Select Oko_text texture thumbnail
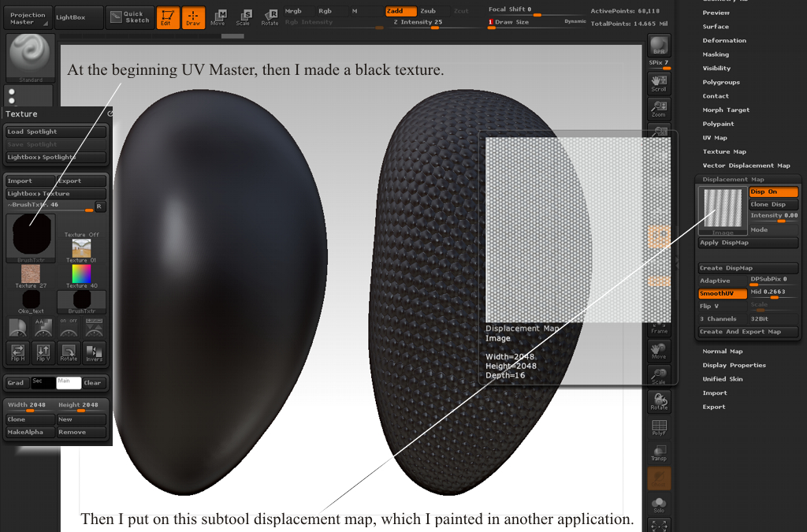The image size is (807, 532). click(x=31, y=302)
